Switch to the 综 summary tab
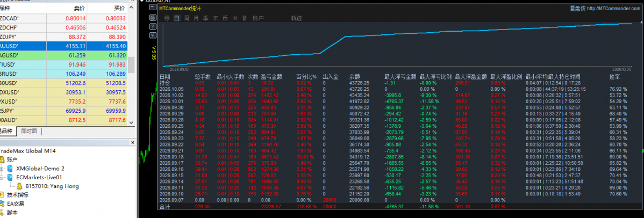644x218 pixels. pos(167,18)
